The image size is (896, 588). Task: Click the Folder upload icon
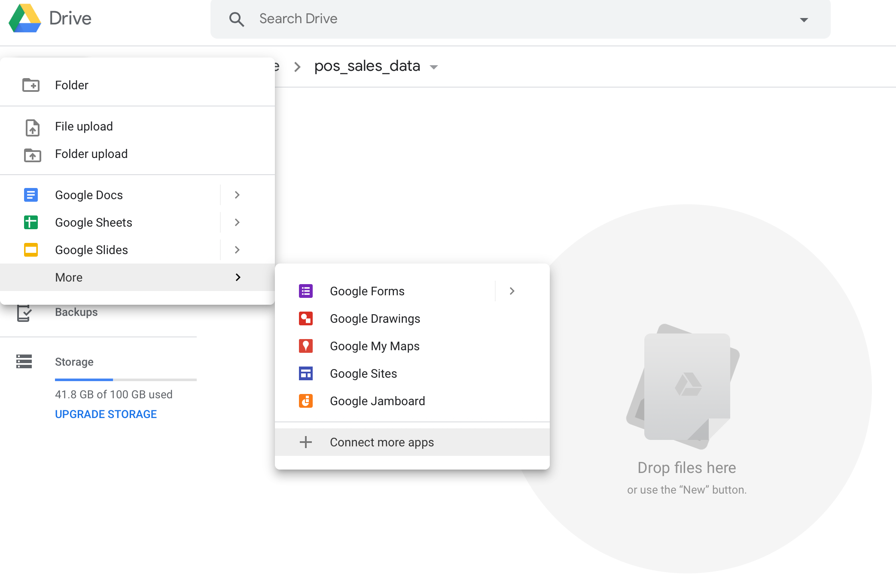point(32,155)
